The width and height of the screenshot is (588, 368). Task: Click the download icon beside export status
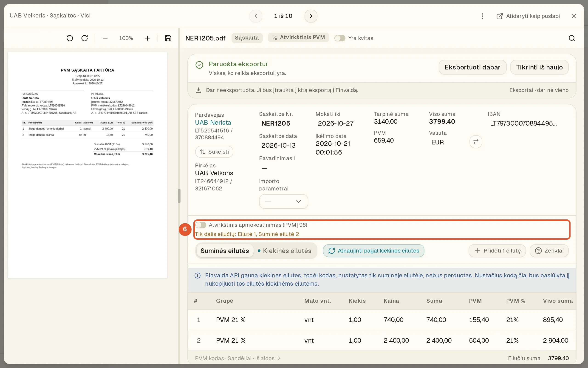click(198, 90)
